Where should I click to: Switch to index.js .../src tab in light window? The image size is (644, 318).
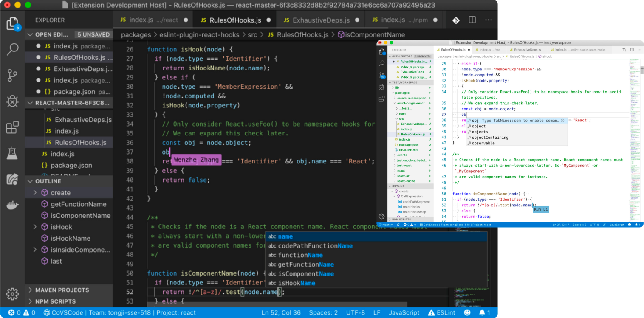(x=490, y=50)
